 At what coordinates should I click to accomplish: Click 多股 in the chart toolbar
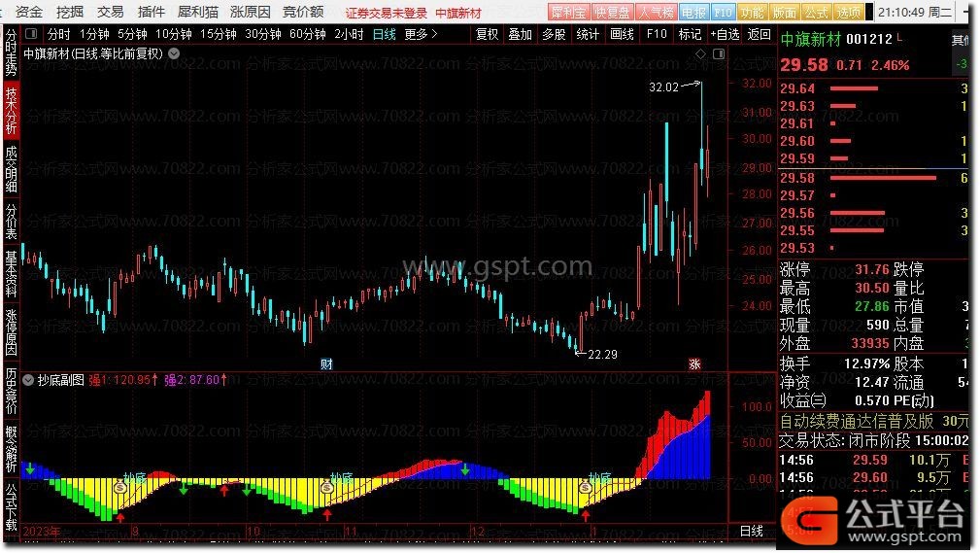(554, 34)
